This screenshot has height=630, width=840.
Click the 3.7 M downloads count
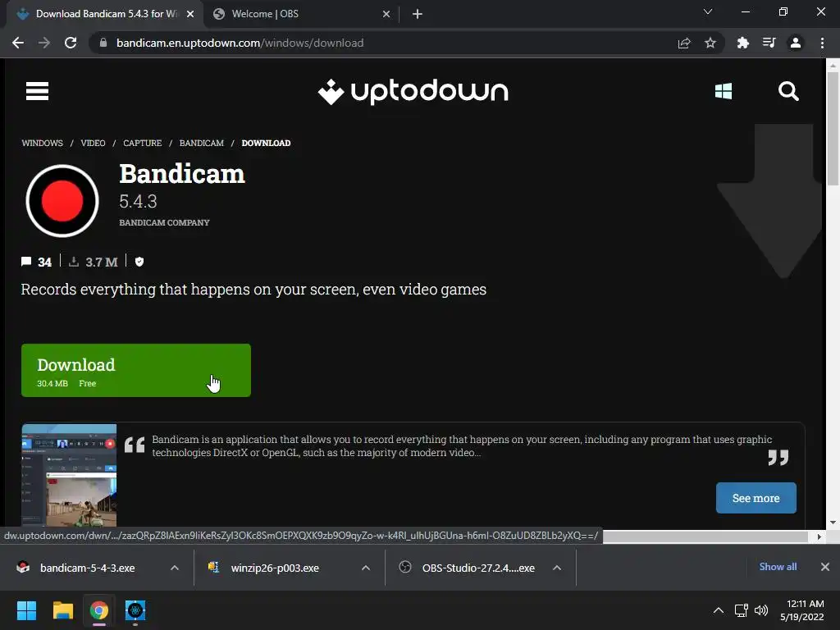[x=101, y=262]
